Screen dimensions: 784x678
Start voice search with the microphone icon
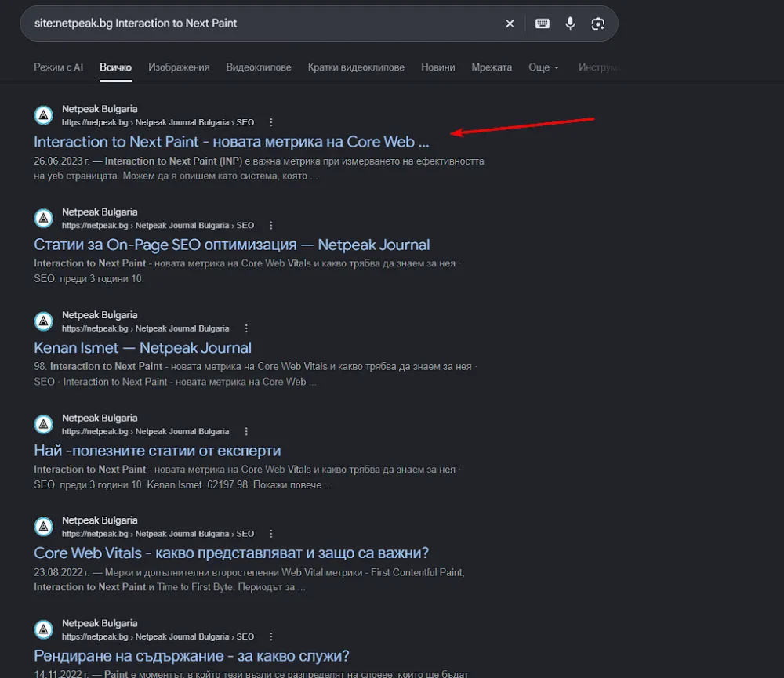click(x=570, y=24)
